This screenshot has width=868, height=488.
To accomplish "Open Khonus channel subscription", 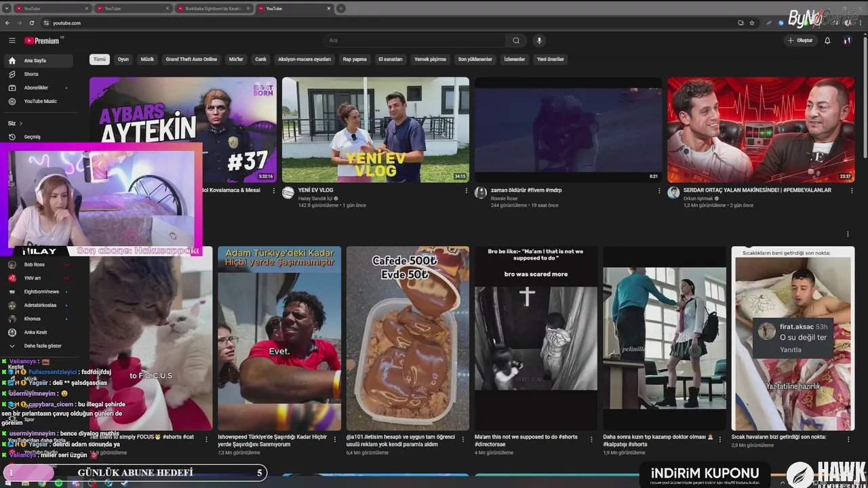I will point(40,319).
